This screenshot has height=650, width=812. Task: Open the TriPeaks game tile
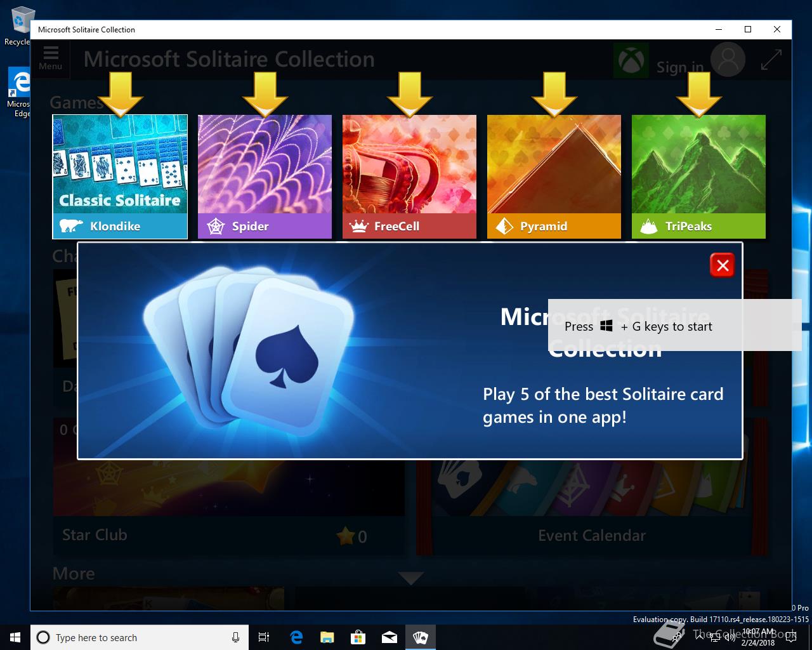(698, 176)
